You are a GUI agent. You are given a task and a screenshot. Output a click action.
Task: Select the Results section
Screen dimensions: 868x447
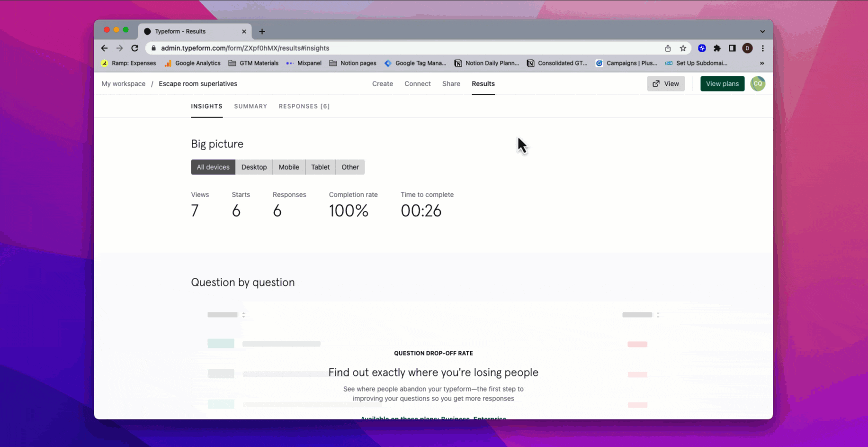(x=483, y=83)
